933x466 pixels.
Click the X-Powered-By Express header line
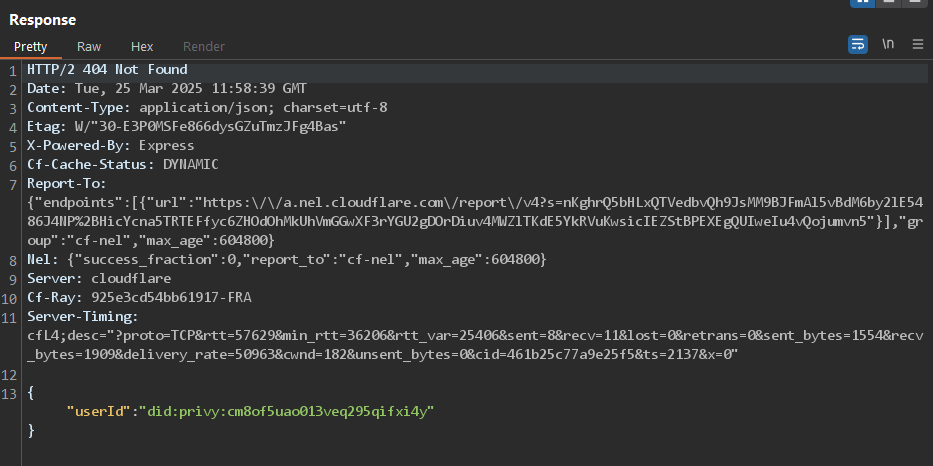point(111,146)
